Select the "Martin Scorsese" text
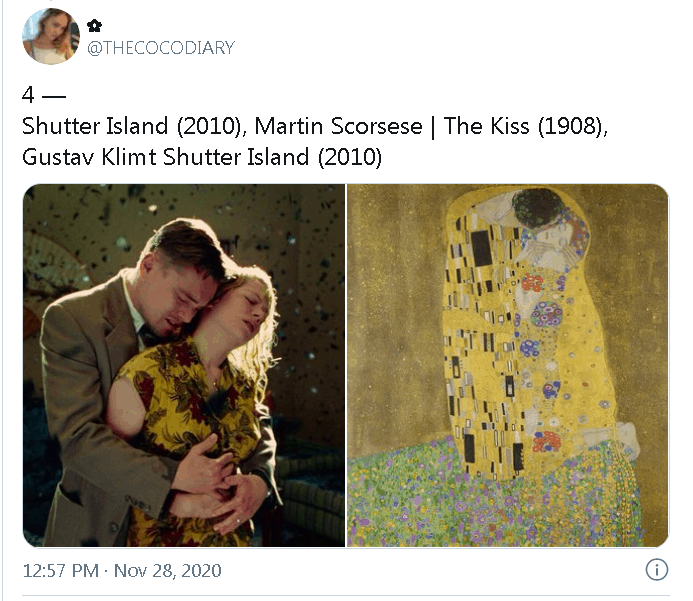 pos(339,126)
